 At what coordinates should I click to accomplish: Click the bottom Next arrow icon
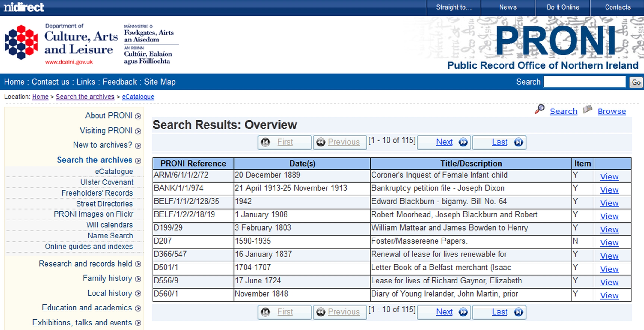pyautogui.click(x=463, y=312)
